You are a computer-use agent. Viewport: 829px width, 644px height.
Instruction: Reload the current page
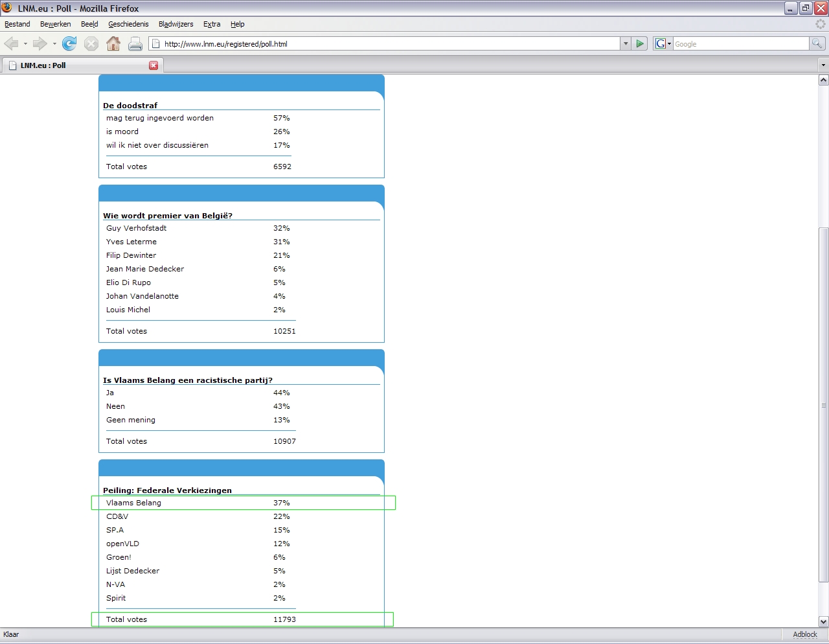(x=69, y=44)
